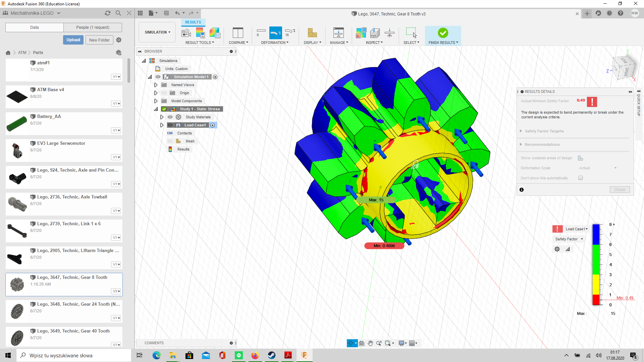Open legend settings gear for Safety Factor
This screenshot has height=362, width=644.
click(557, 249)
